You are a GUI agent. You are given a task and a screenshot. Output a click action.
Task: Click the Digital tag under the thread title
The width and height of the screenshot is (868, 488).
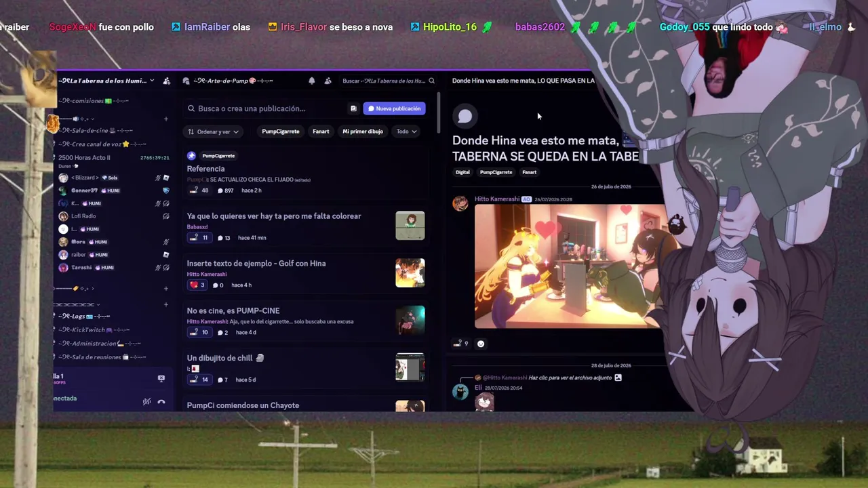pos(462,172)
